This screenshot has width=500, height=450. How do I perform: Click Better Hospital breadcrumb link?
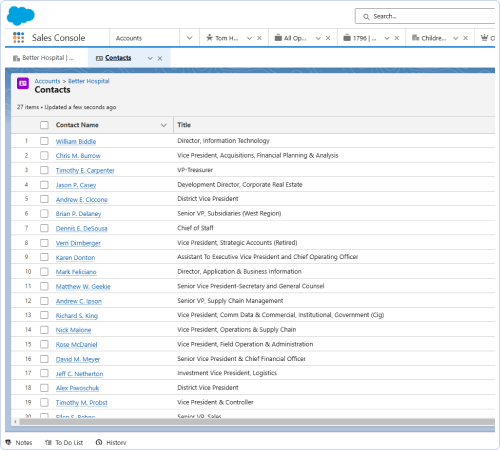click(89, 81)
